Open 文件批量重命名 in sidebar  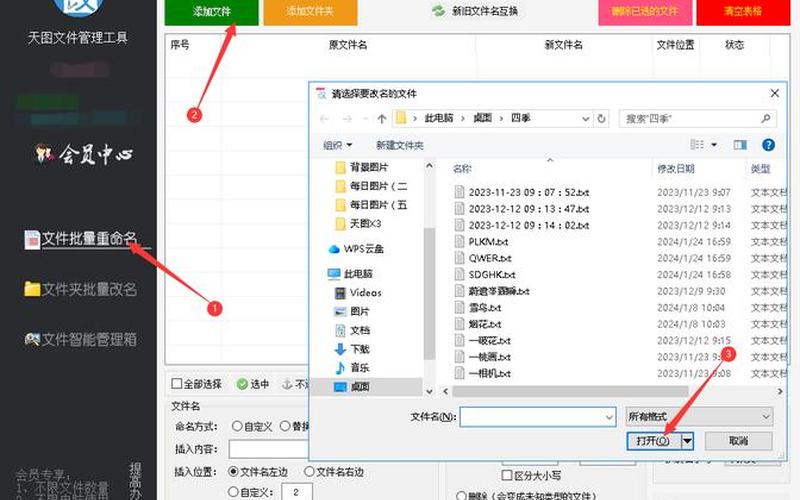click(89, 239)
